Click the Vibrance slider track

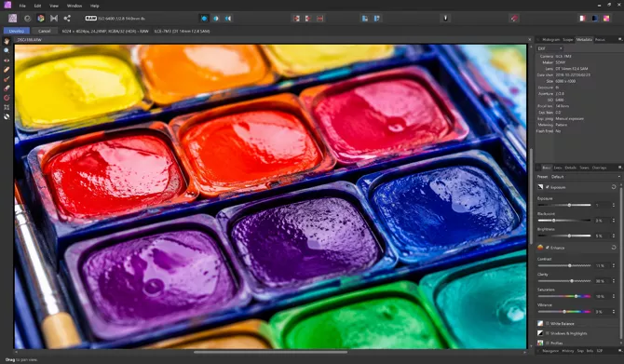(x=564, y=312)
